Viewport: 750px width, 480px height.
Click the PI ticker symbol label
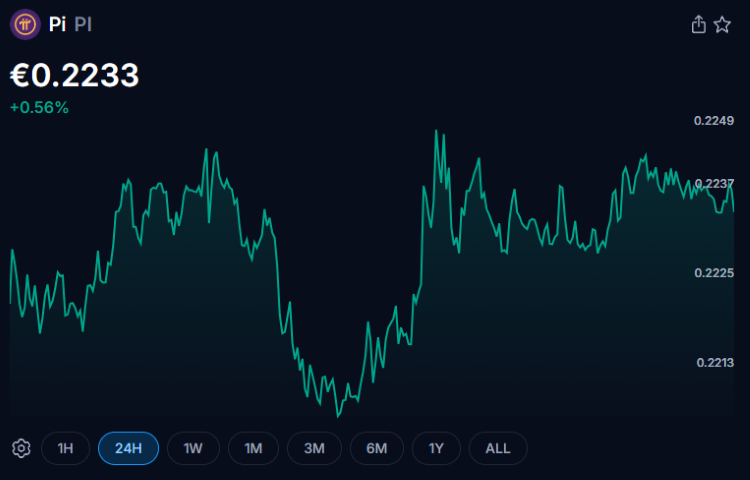tap(83, 24)
